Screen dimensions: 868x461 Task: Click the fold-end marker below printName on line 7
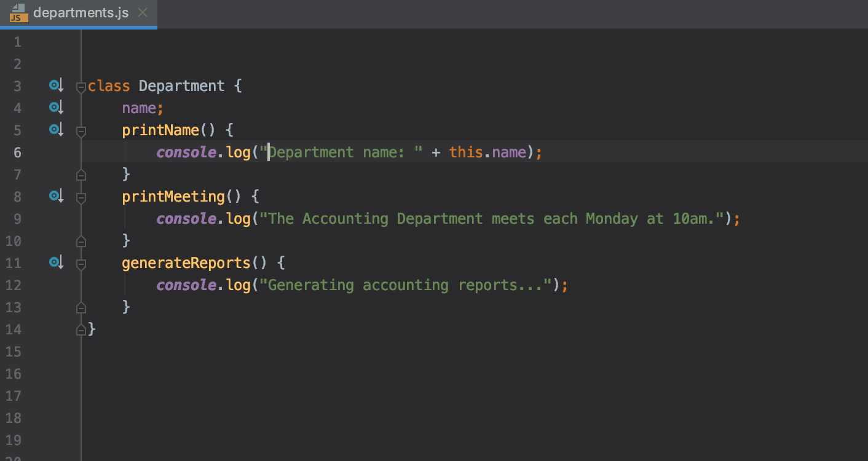click(x=81, y=175)
